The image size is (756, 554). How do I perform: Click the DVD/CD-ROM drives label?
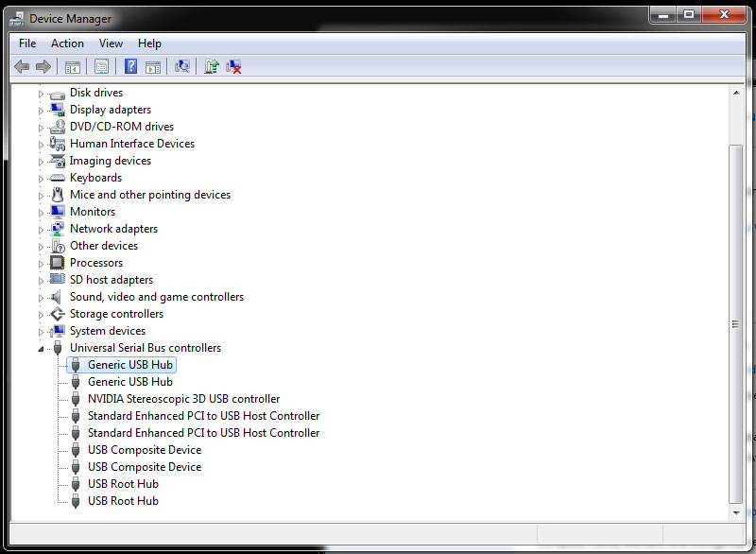[x=122, y=127]
